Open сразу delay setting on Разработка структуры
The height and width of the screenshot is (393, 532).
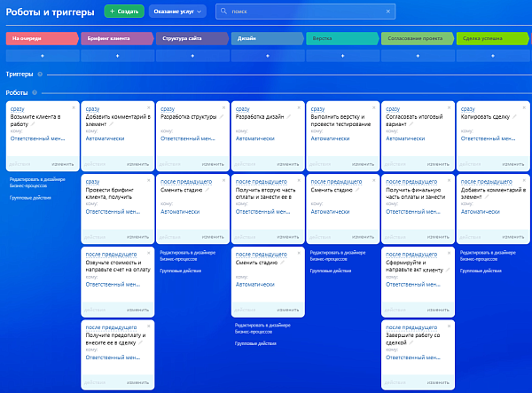click(x=168, y=109)
